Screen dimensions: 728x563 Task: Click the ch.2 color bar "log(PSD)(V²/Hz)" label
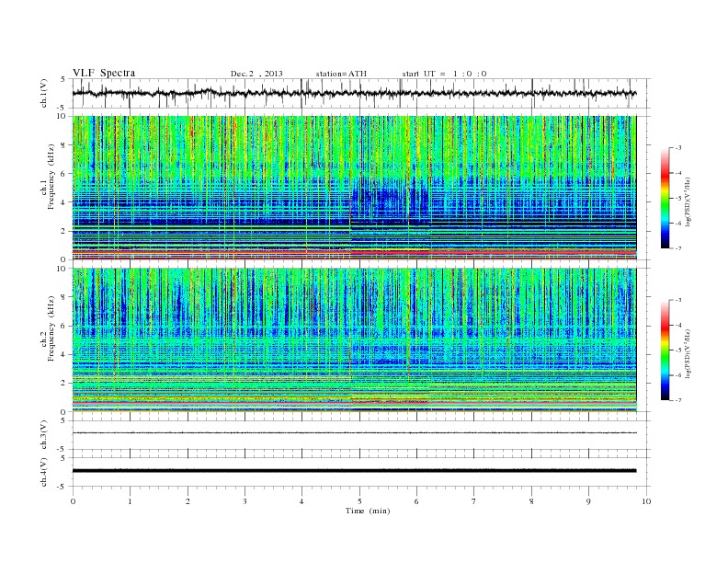pyautogui.click(x=688, y=353)
